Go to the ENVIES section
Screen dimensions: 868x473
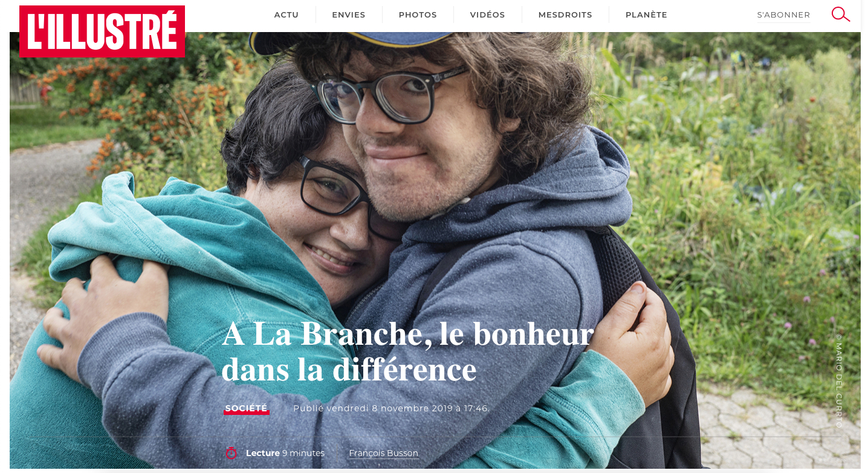click(349, 15)
